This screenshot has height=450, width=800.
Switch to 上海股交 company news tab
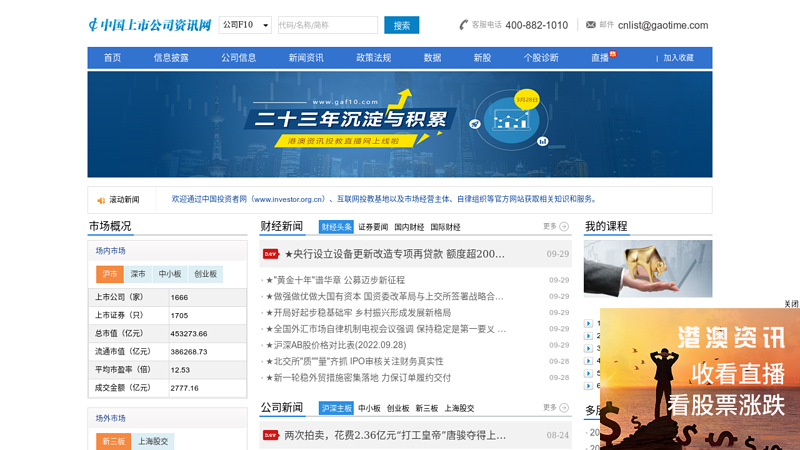coord(459,408)
